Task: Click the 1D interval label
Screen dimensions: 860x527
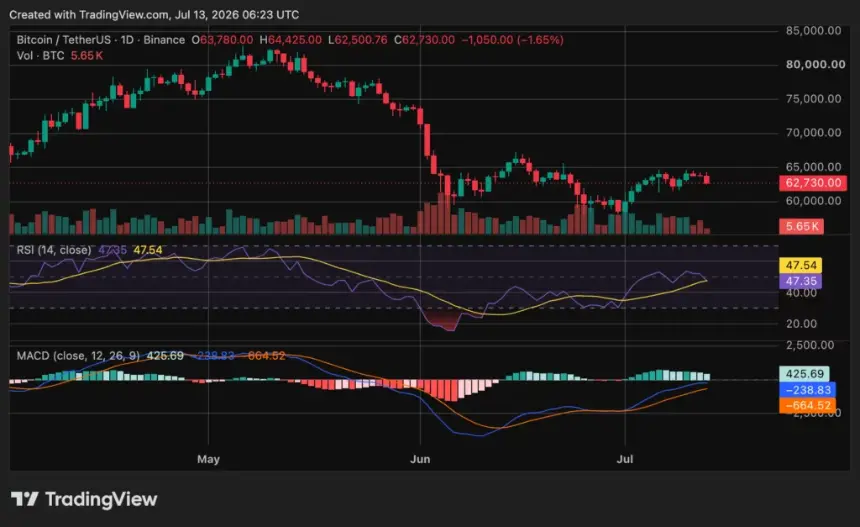Action: tap(127, 40)
